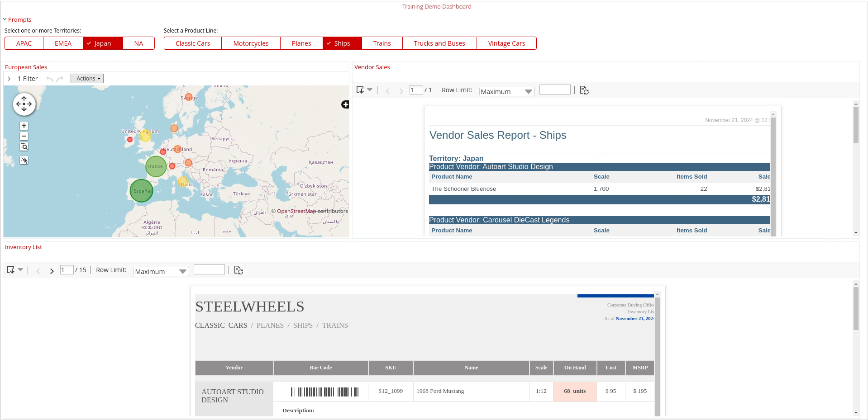The height and width of the screenshot is (420, 868).
Task: Go to previous page in Vendor Sales
Action: click(387, 91)
